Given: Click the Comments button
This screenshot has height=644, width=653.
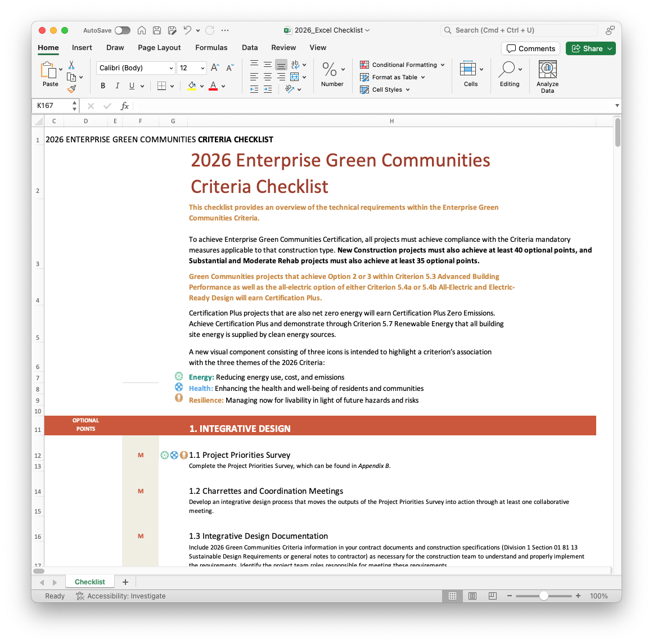Looking at the screenshot, I should [x=530, y=48].
